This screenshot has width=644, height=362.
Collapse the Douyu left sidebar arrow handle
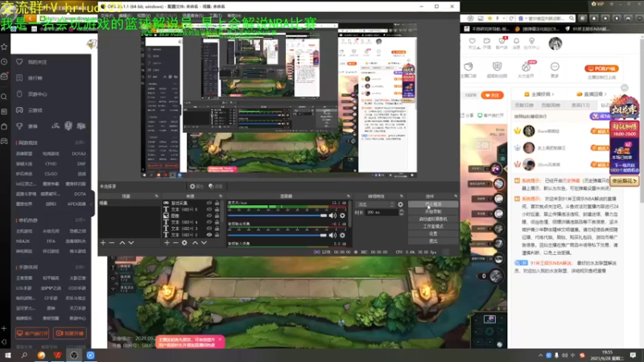(93, 204)
